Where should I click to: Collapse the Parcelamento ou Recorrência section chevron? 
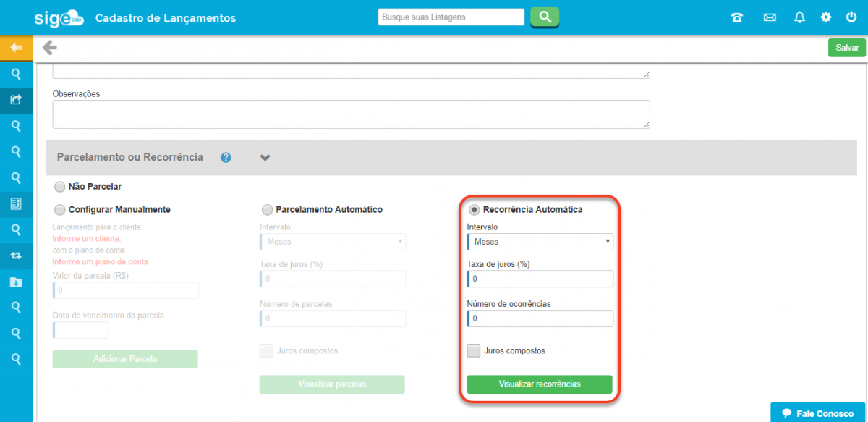pos(265,157)
